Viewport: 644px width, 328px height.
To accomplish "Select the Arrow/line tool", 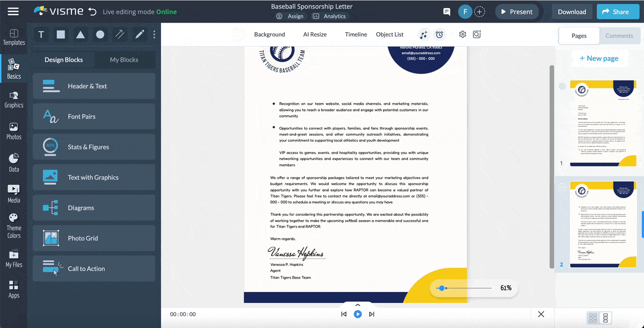I will (120, 34).
